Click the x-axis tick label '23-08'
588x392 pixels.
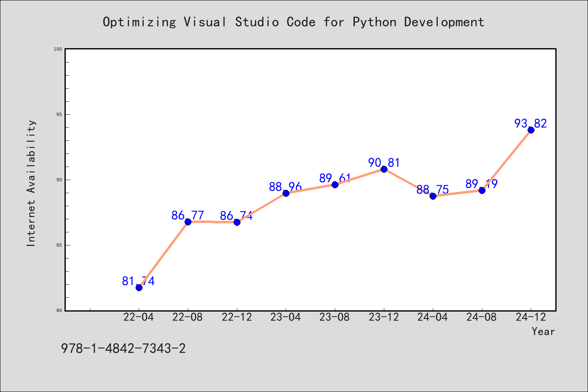coord(335,317)
